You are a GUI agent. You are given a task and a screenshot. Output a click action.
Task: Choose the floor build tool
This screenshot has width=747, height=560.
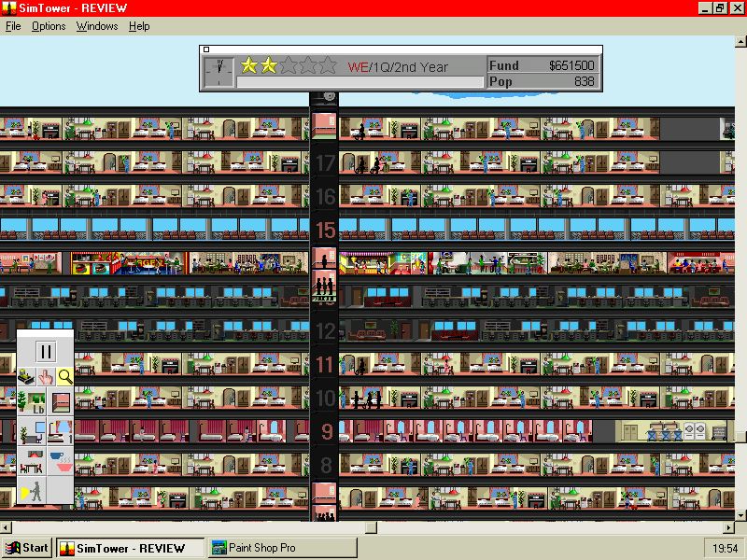[59, 403]
